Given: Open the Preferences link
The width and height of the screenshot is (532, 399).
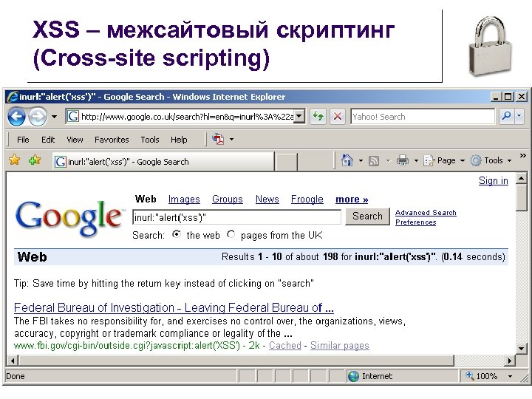Looking at the screenshot, I should (415, 222).
